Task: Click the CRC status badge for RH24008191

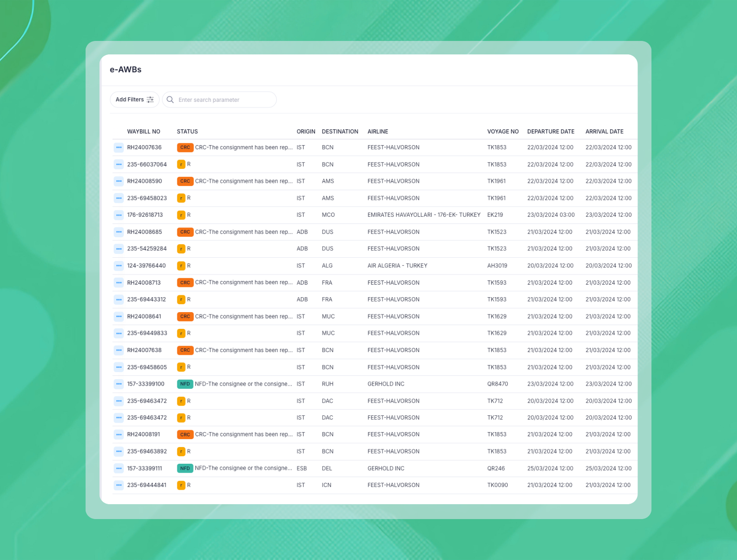Action: (185, 434)
